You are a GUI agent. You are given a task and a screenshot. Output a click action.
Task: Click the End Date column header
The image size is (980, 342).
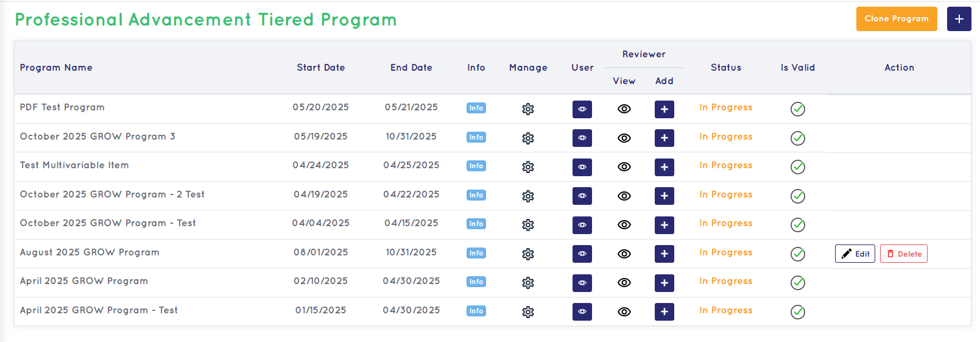[411, 68]
